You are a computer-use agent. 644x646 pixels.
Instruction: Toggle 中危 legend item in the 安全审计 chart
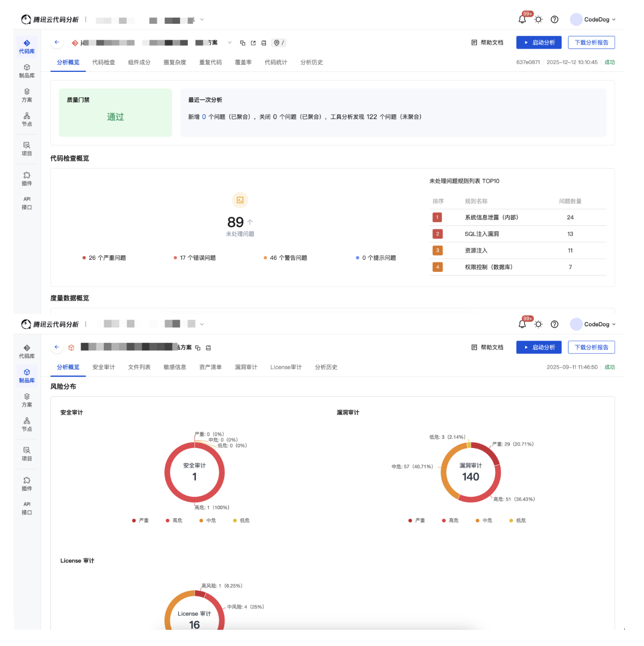[x=208, y=520]
